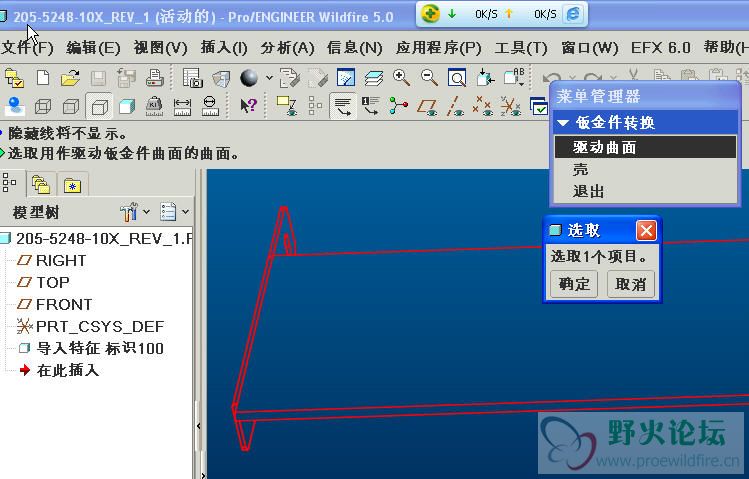
Task: Click the printer icon
Action: click(x=155, y=78)
